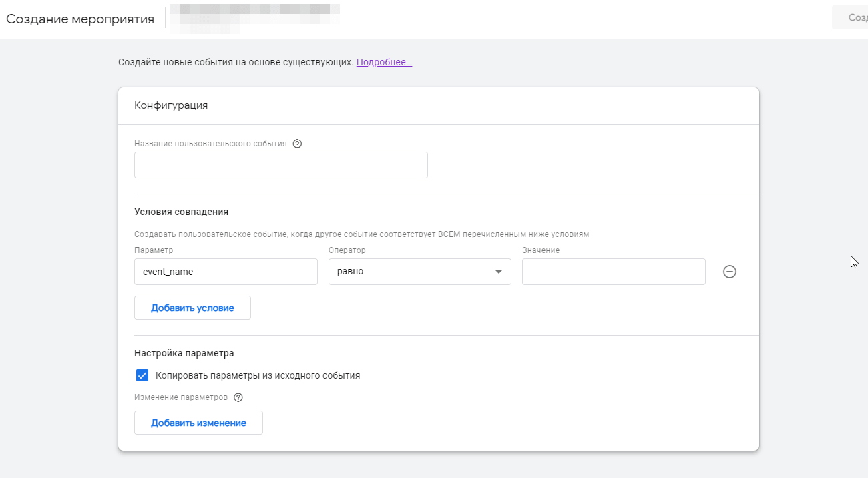Viewport: 868px width, 478px height.
Task: Click the Параметр field containing event_name
Action: tap(226, 272)
